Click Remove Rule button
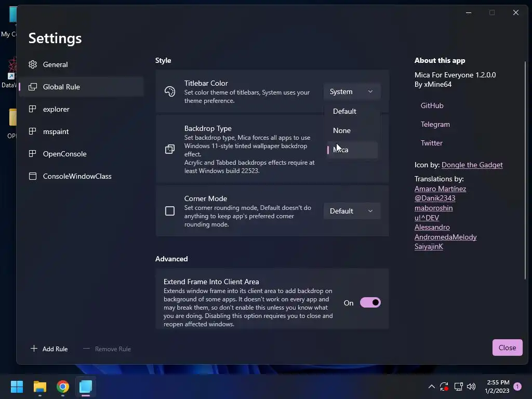Viewport: 532px width, 399px height. click(x=107, y=349)
